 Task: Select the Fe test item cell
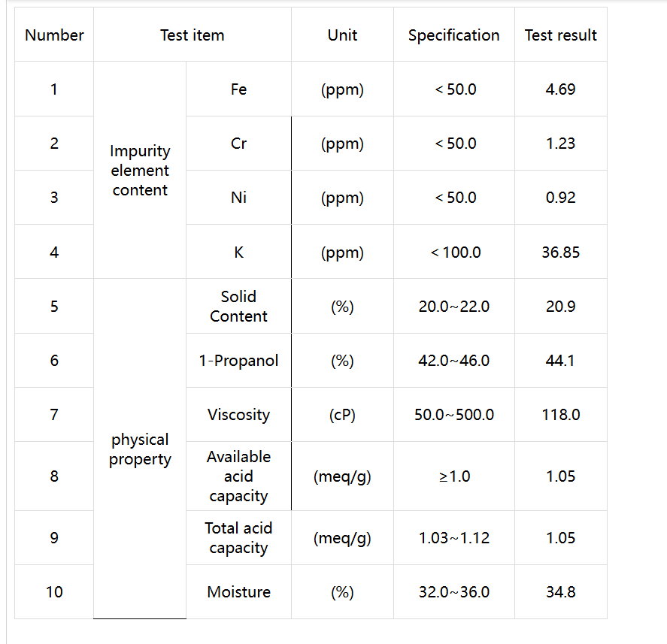coord(238,89)
